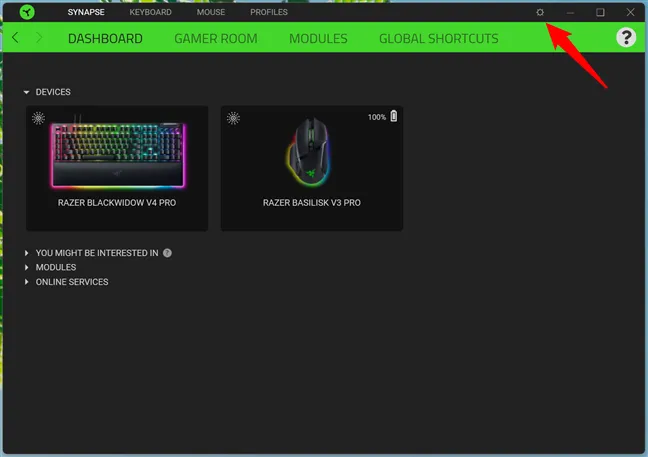Click info icon beside You Might Be Interested In
This screenshot has height=457, width=648.
coord(167,253)
